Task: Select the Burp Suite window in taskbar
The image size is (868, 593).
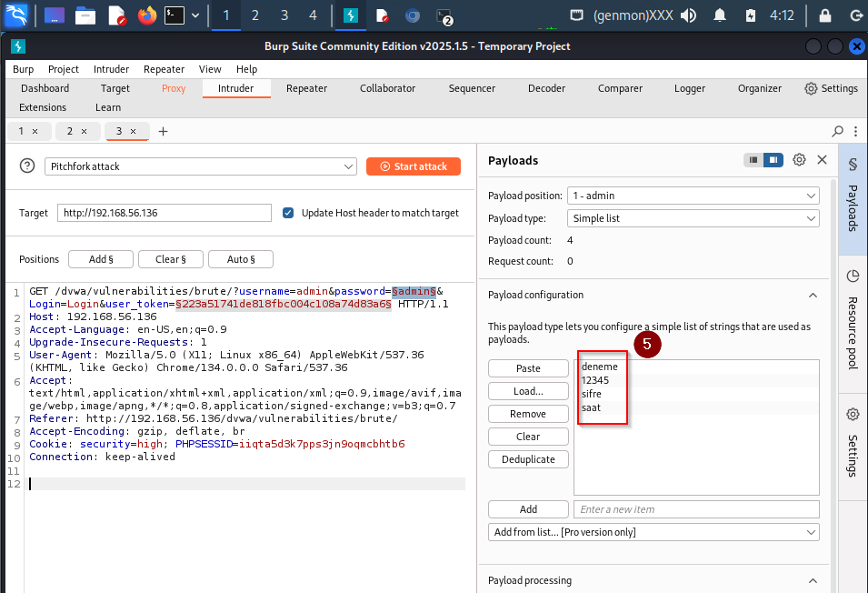Action: (351, 15)
